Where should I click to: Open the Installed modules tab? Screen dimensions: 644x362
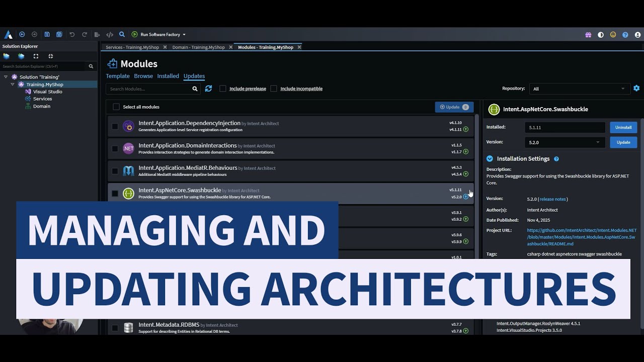click(168, 76)
